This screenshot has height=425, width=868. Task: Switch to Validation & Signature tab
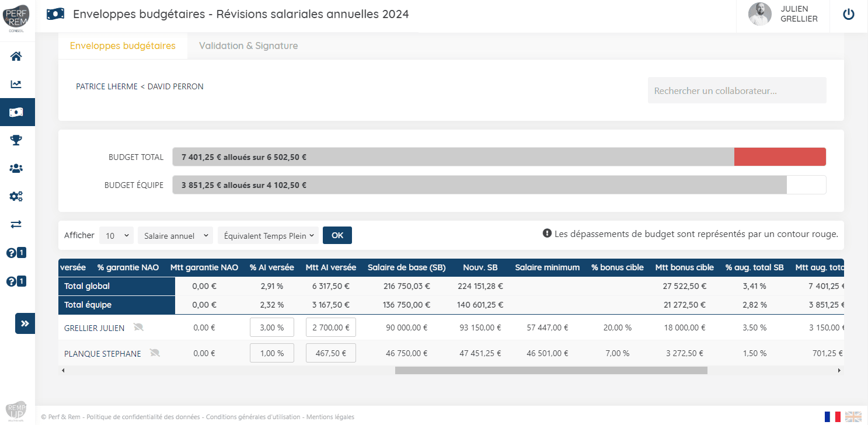click(x=248, y=46)
